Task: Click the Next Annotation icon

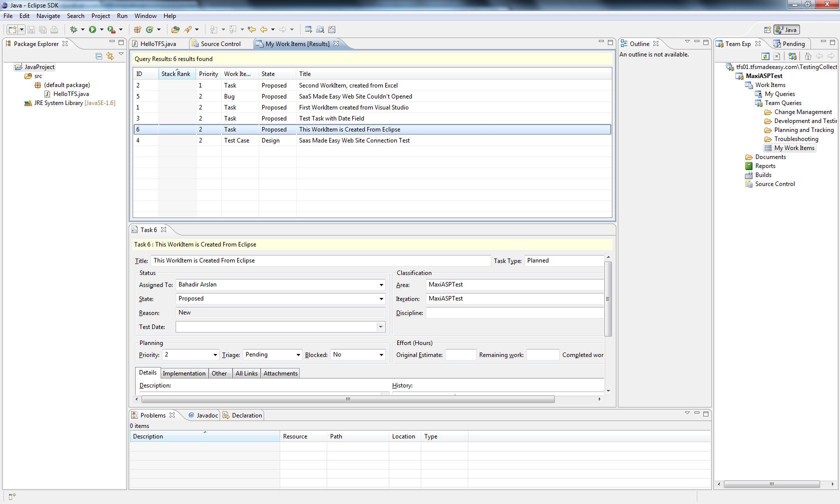Action: (x=214, y=29)
